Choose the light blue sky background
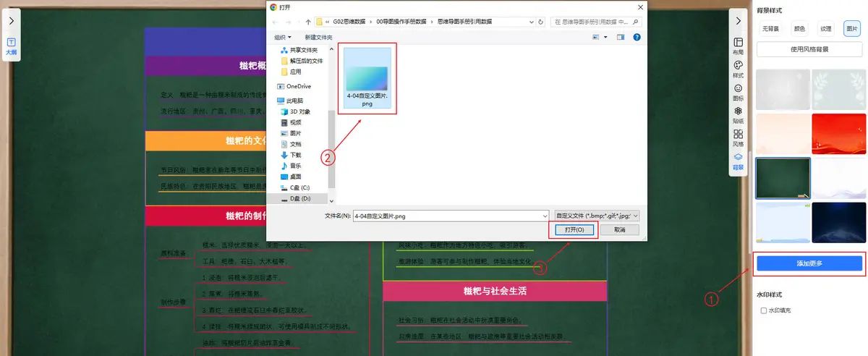 (783, 222)
